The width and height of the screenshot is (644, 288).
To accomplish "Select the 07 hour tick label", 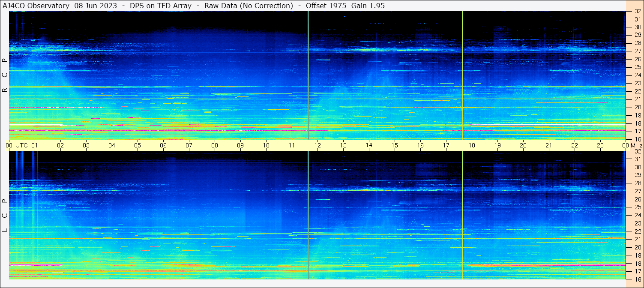I will (x=189, y=145).
